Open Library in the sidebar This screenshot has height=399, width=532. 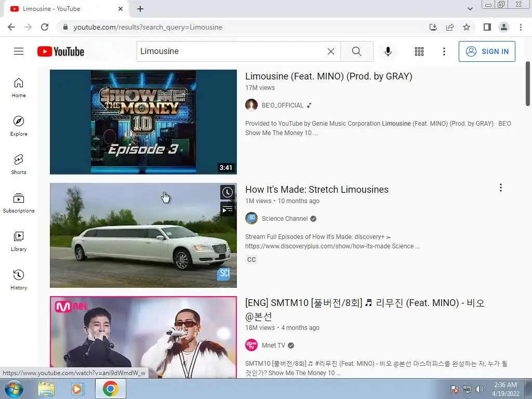[19, 241]
